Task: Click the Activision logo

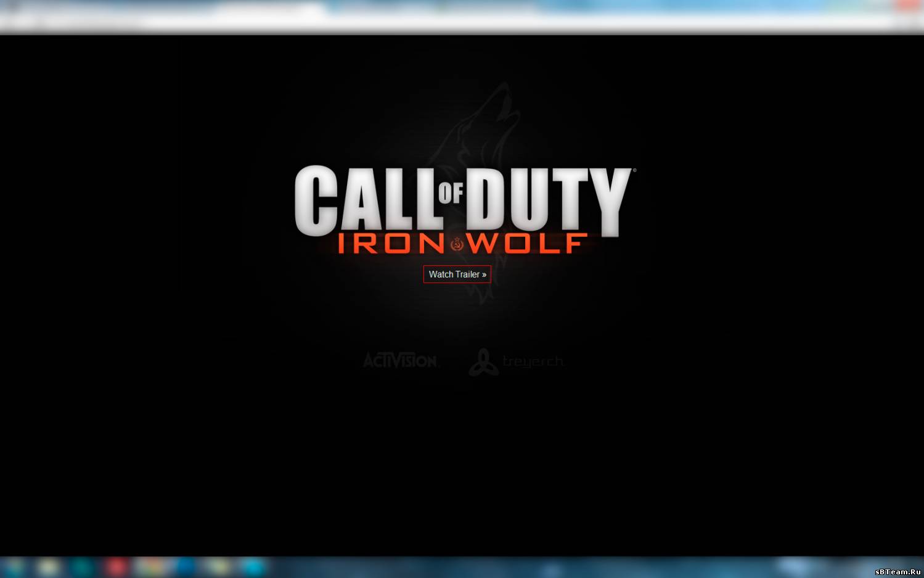Action: [x=399, y=360]
